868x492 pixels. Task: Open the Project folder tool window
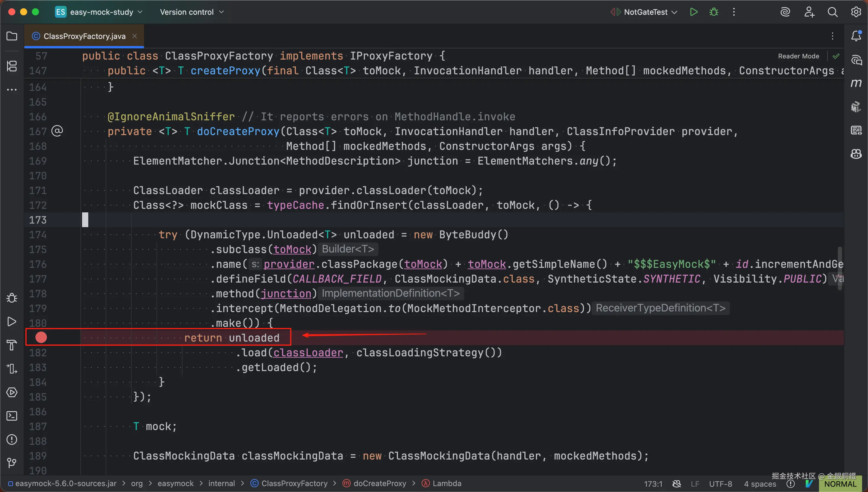point(12,36)
